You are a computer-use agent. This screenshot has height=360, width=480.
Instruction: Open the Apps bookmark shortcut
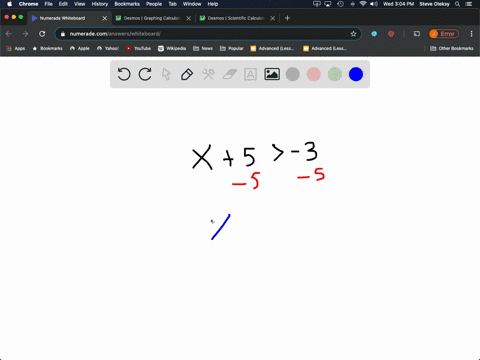click(16, 48)
